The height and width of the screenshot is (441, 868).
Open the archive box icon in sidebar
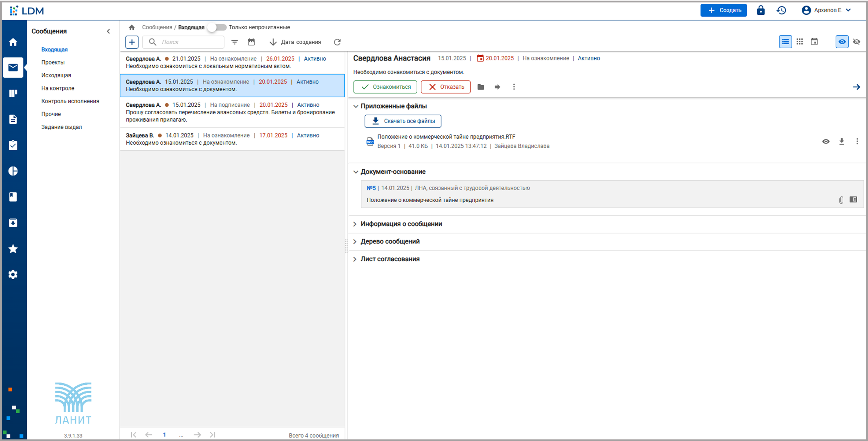click(13, 223)
